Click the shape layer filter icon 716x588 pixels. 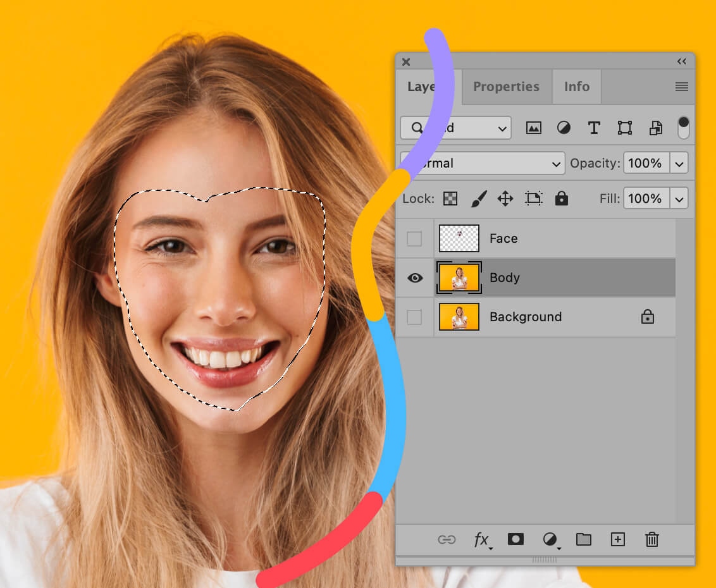[625, 128]
